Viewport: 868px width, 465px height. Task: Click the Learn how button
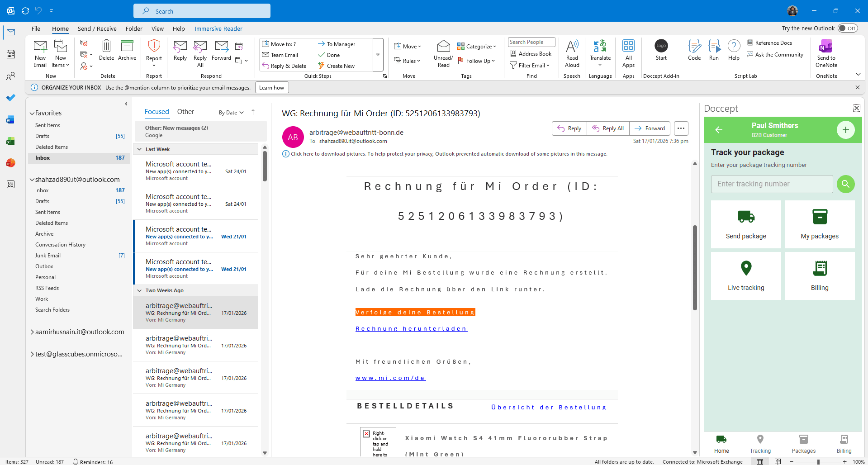(271, 88)
